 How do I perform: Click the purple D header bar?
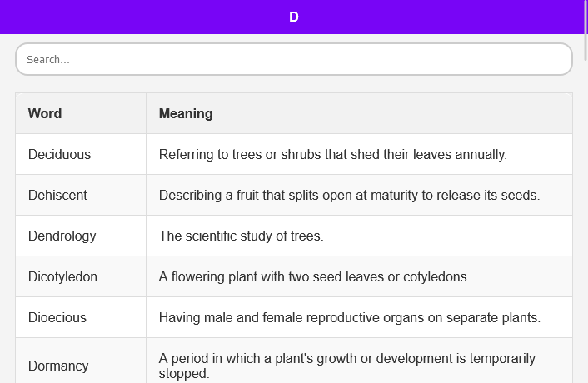pos(167,17)
